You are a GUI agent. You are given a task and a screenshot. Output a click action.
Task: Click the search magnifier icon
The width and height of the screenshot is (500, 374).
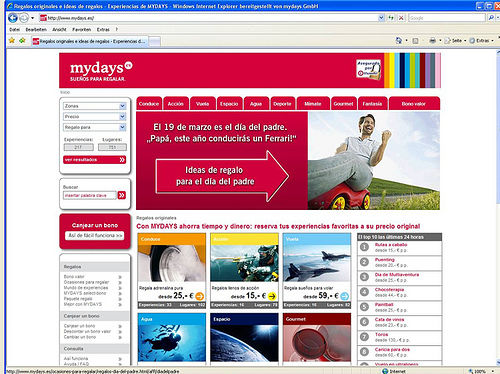[491, 18]
